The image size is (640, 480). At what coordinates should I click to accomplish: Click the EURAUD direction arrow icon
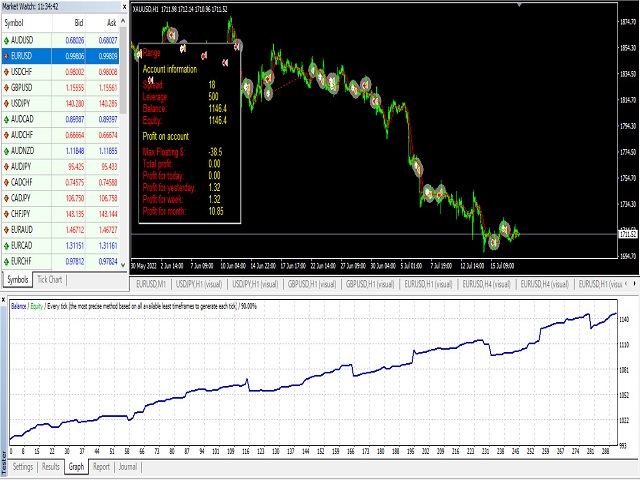click(x=8, y=229)
